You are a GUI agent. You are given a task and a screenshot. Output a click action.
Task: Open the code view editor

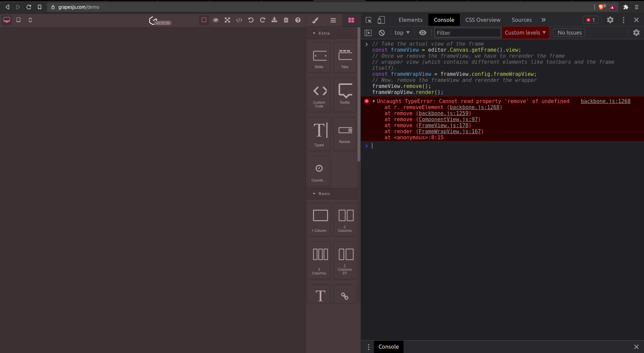[239, 20]
